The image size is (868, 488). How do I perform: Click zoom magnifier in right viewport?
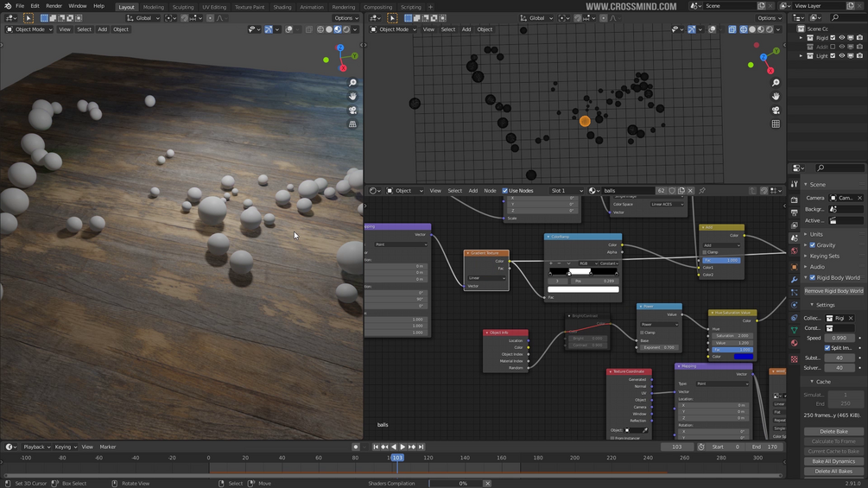(776, 83)
